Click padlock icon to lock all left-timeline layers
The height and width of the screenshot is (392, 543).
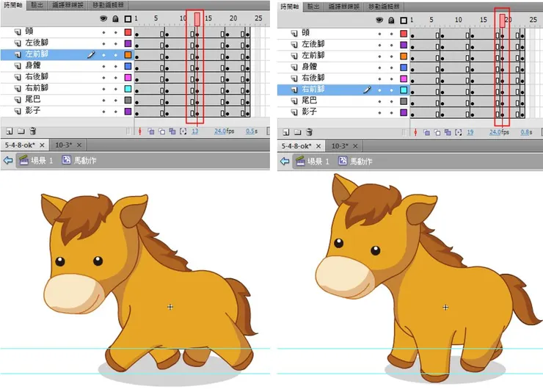click(x=116, y=18)
